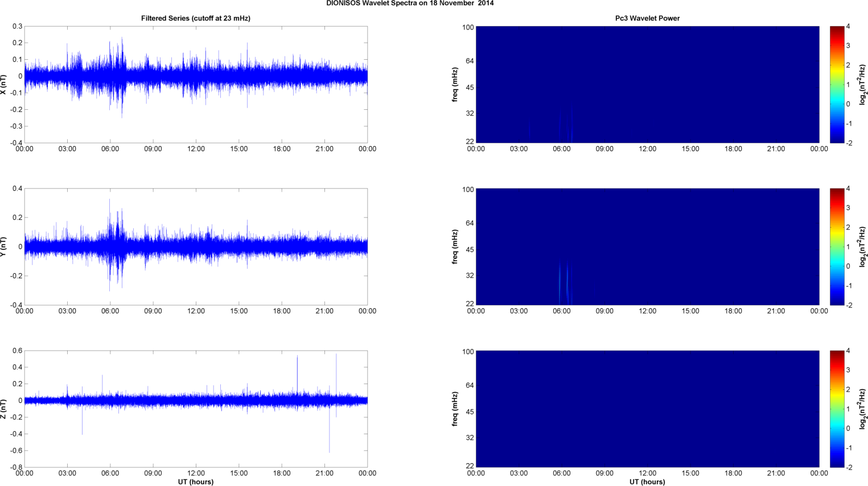The image size is (868, 486).
Task: Click the colorbar beside the Z wavelet spectrogram
Action: 837,409
